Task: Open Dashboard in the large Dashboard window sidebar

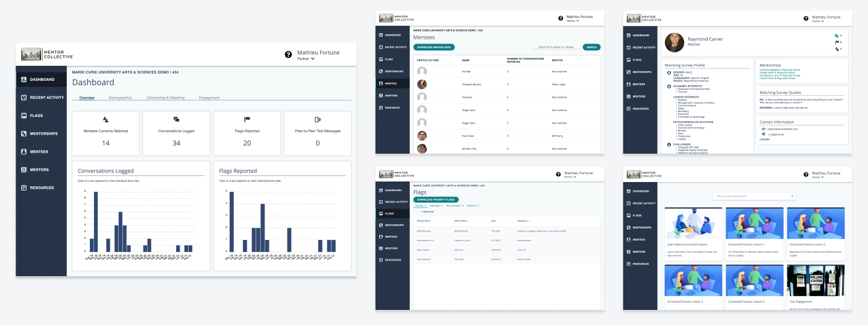Action: [x=42, y=79]
